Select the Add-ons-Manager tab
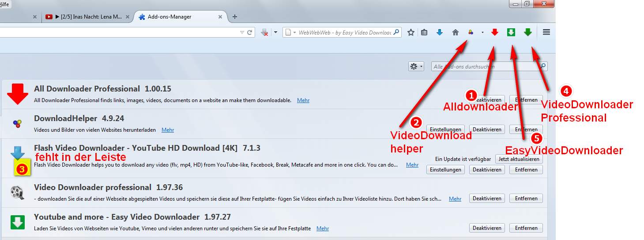The width and height of the screenshot is (644, 240). pos(181,17)
